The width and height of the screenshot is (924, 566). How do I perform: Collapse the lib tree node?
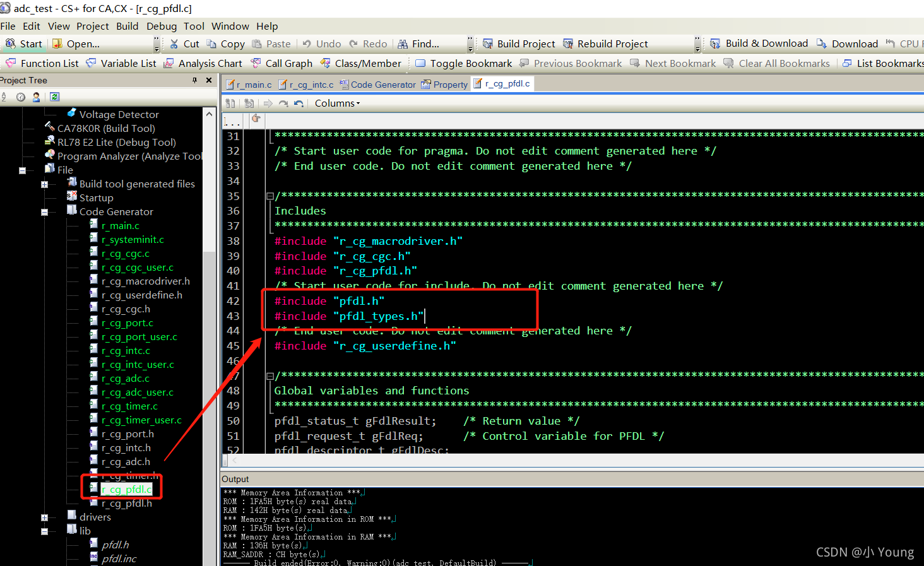[44, 531]
